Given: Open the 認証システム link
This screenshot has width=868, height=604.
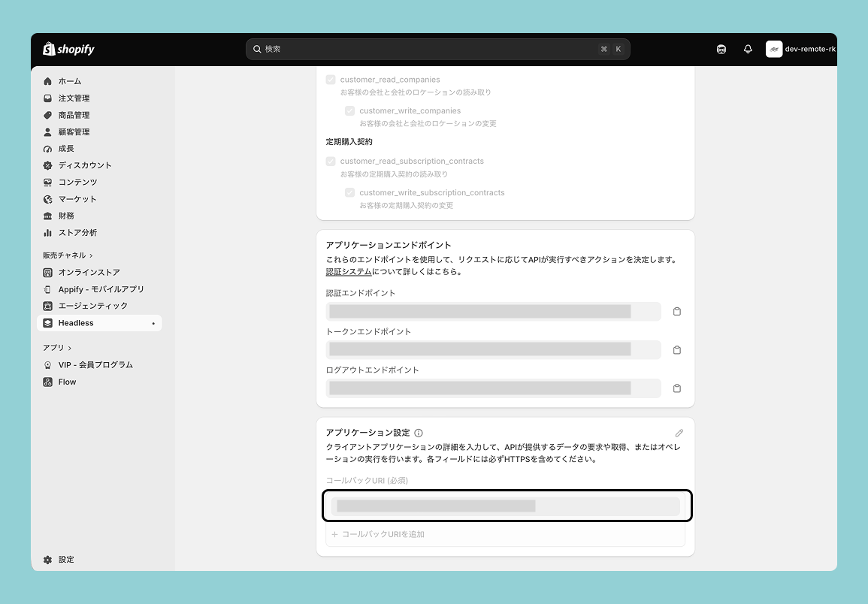Looking at the screenshot, I should (x=349, y=272).
